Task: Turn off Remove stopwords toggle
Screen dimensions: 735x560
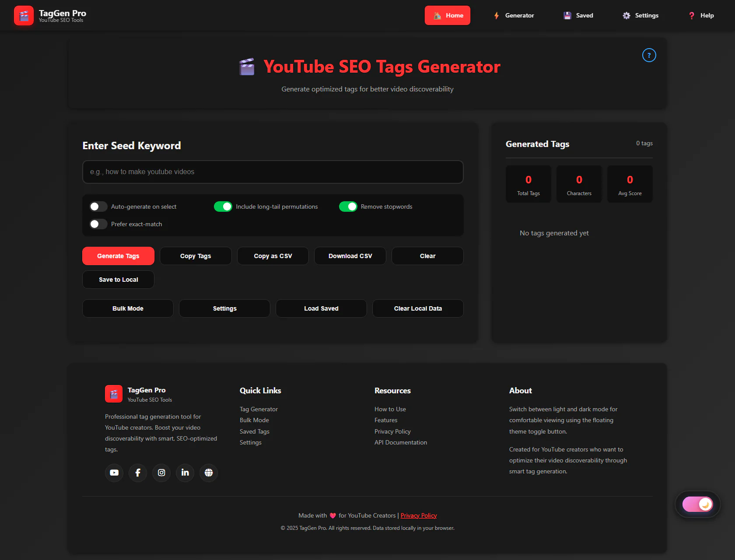Action: tap(348, 206)
